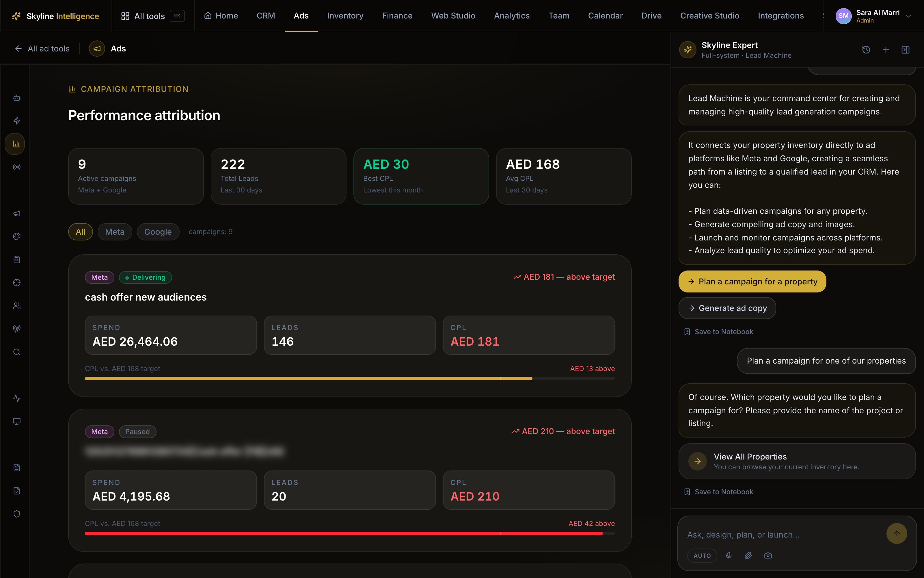
Task: Click the paperclip attach file icon
Action: pos(748,555)
